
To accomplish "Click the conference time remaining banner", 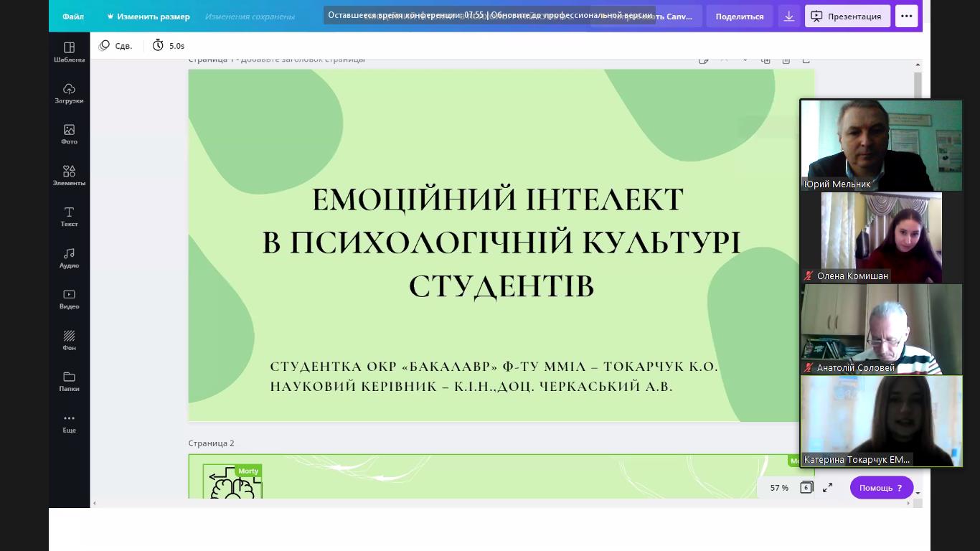I will click(490, 14).
